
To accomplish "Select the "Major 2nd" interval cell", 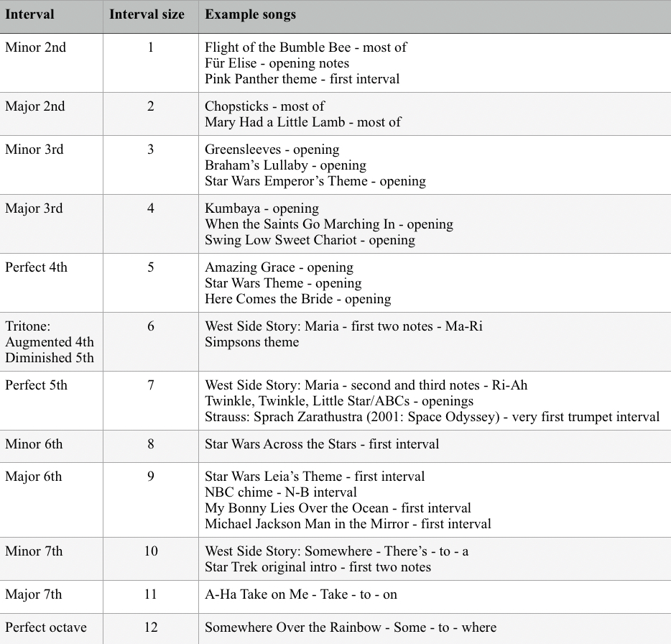I will 34,106.
